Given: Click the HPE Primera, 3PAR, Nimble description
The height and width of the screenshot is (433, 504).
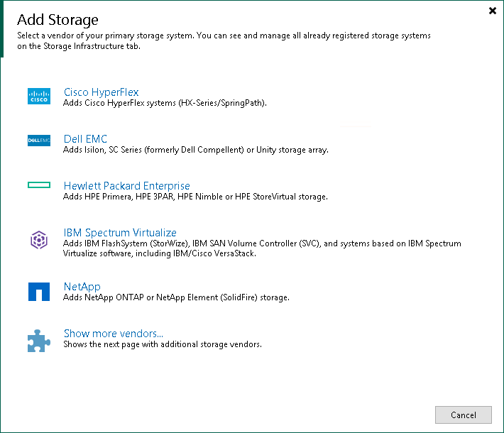Looking at the screenshot, I should click(195, 197).
